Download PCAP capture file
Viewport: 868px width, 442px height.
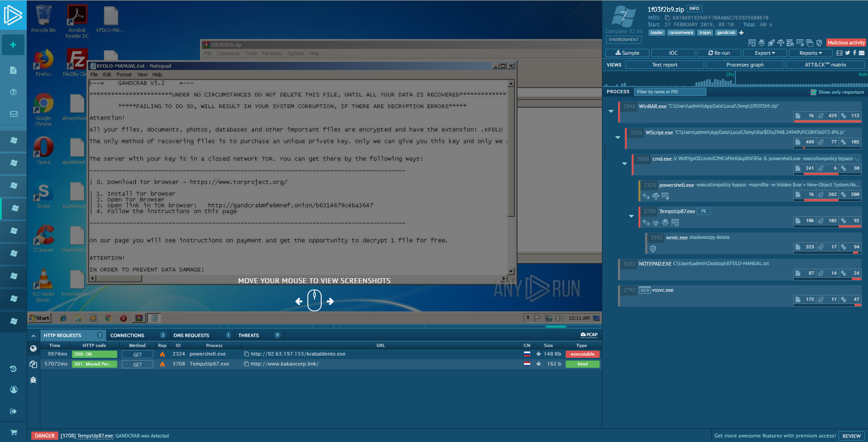coord(589,335)
